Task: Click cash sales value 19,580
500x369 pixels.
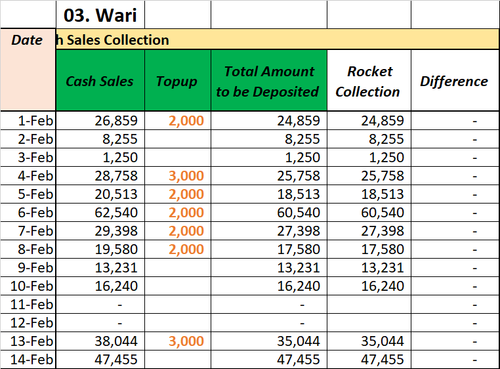Action: [100, 249]
